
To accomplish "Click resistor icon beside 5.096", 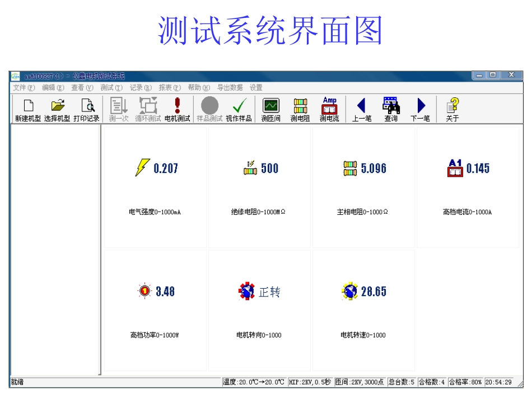I will pos(350,168).
